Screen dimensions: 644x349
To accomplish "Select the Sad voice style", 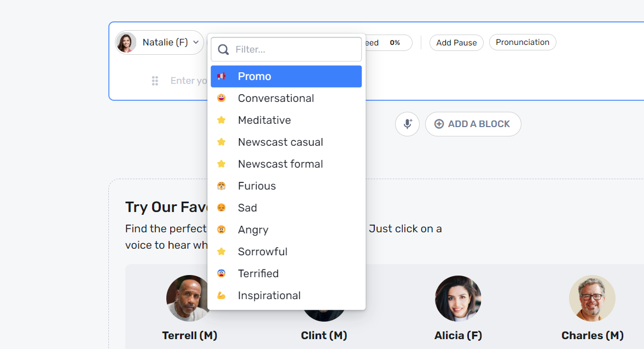I will 247,208.
